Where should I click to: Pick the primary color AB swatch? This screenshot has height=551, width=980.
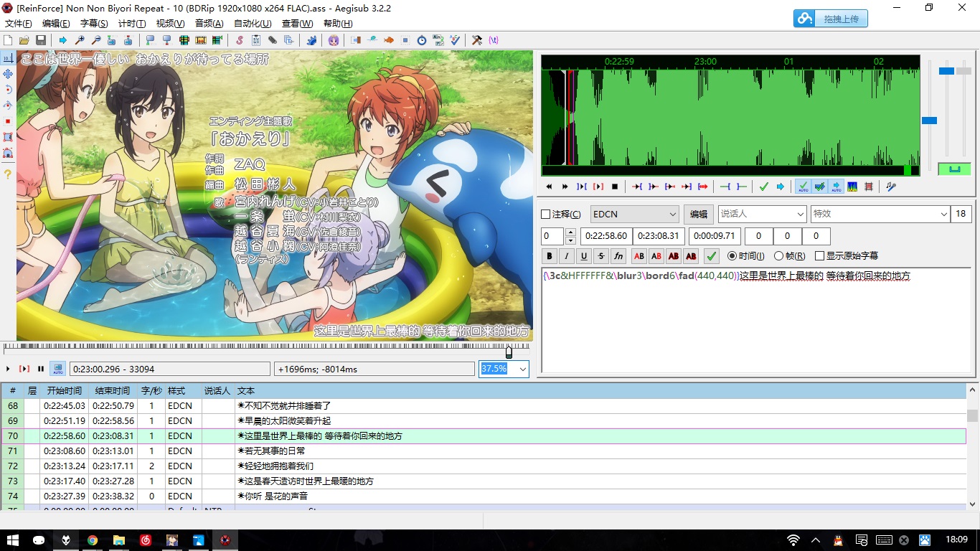tap(639, 256)
